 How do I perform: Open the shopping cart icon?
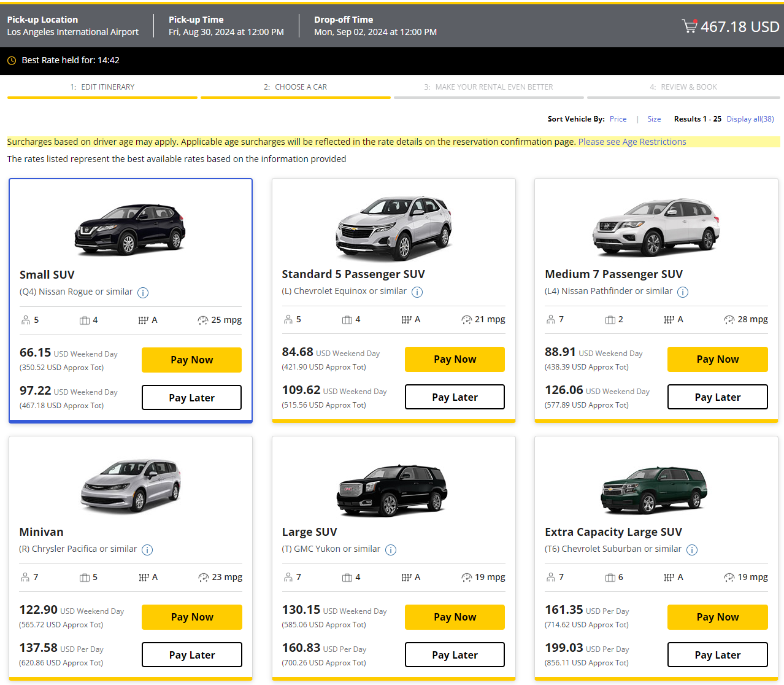(690, 26)
